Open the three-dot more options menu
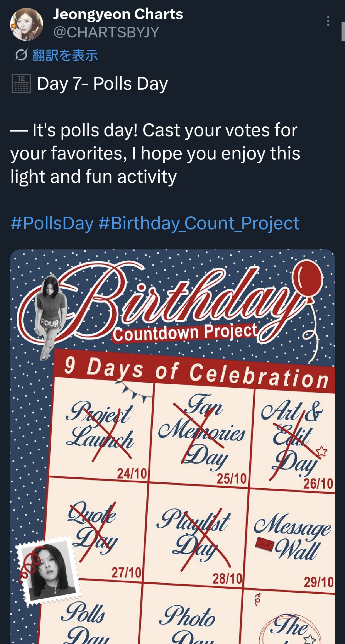The width and height of the screenshot is (345, 644). pyautogui.click(x=328, y=21)
